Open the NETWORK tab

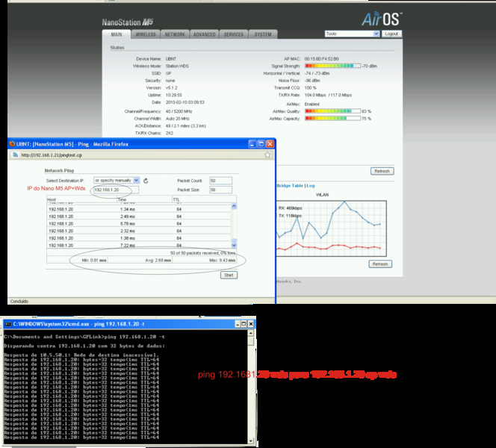coord(175,34)
